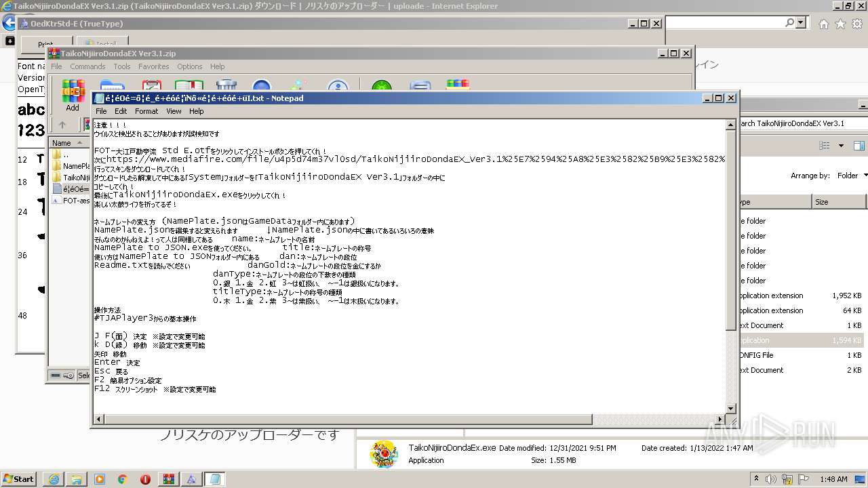868x488 pixels.
Task: Click WinRAR Info icon
Action: (337, 86)
